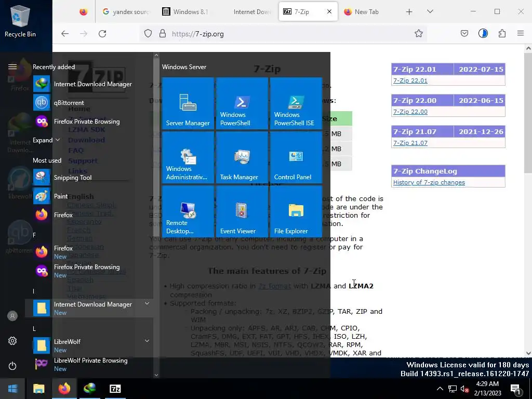532x399 pixels.
Task: Open Firefox Private Browsing under the F section
Action: 89,271
